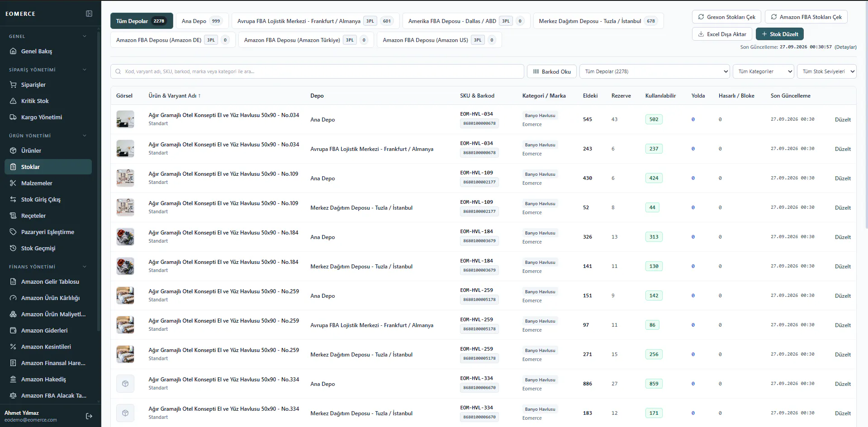This screenshot has width=868, height=427.
Task: Click Amazon FBA Stokları Çek button
Action: coord(806,17)
